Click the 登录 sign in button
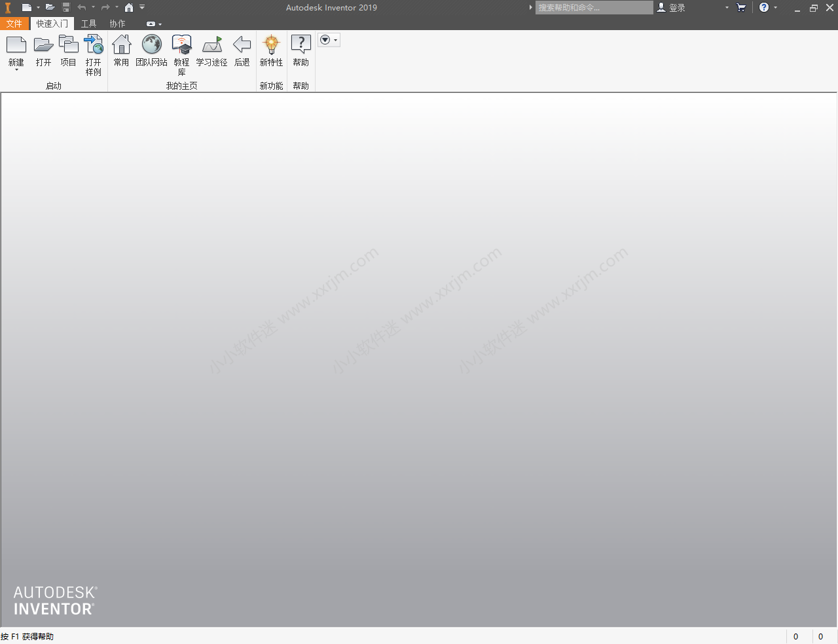 671,8
